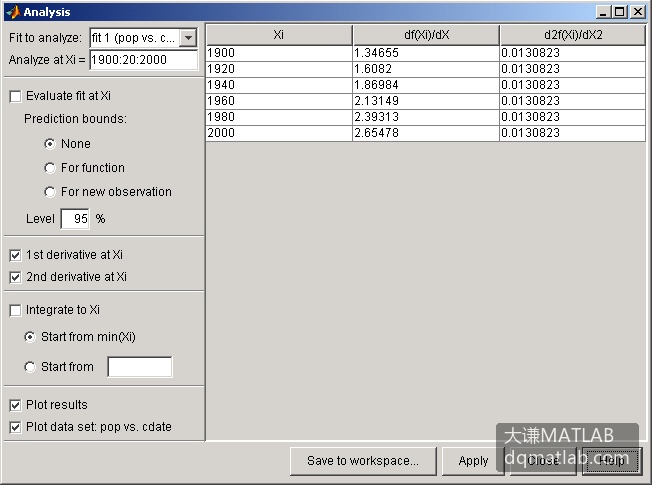
Task: Click 0.0130823 in the 2000 row
Action: click(x=573, y=133)
